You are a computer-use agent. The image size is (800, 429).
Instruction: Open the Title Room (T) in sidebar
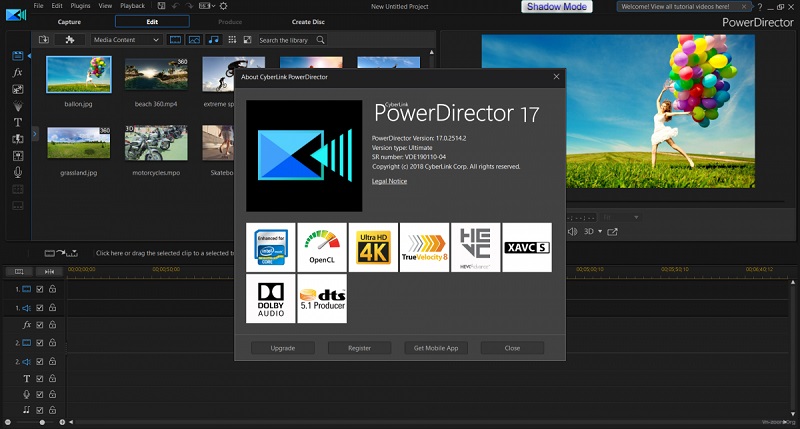[17, 122]
